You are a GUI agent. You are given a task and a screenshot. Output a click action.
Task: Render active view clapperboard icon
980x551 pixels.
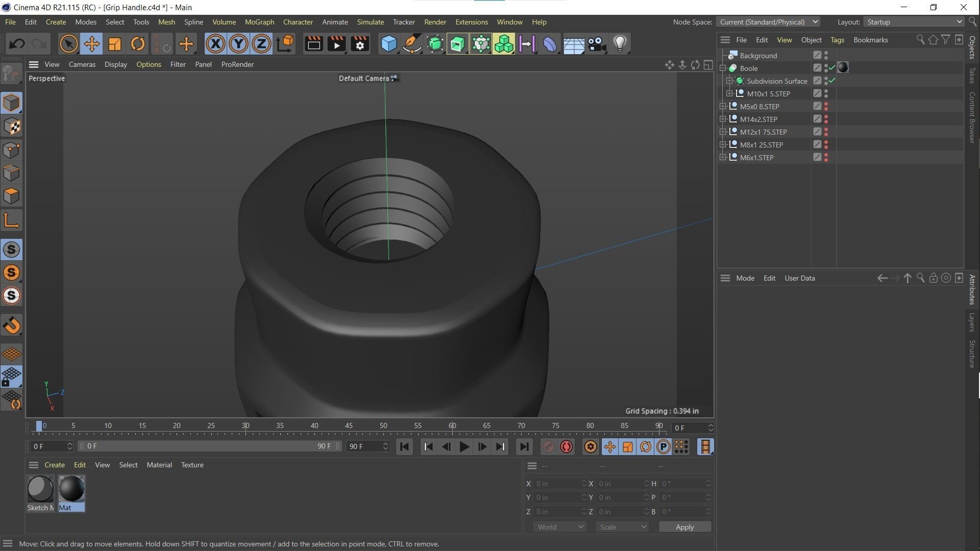point(313,44)
